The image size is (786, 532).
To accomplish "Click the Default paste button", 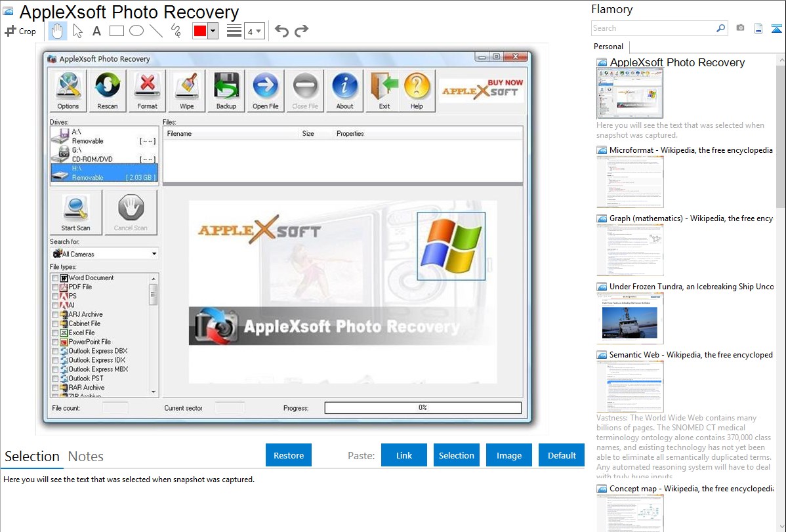I will point(562,455).
